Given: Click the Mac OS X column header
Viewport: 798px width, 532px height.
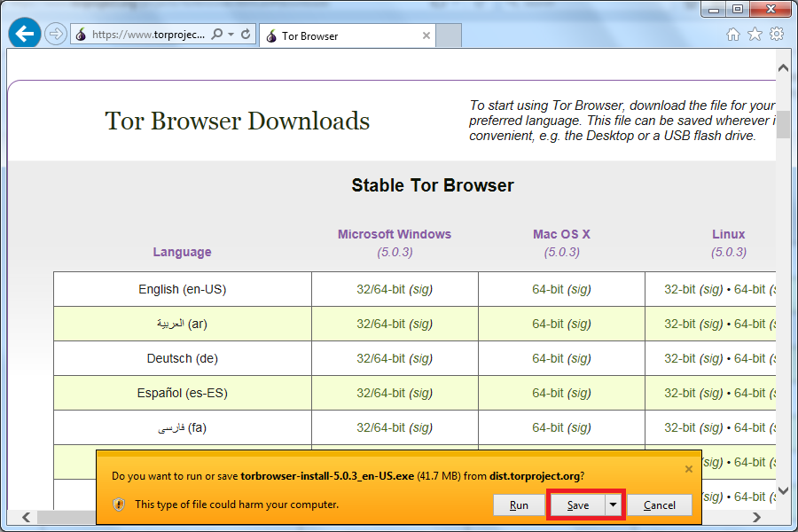Looking at the screenshot, I should coord(561,234).
